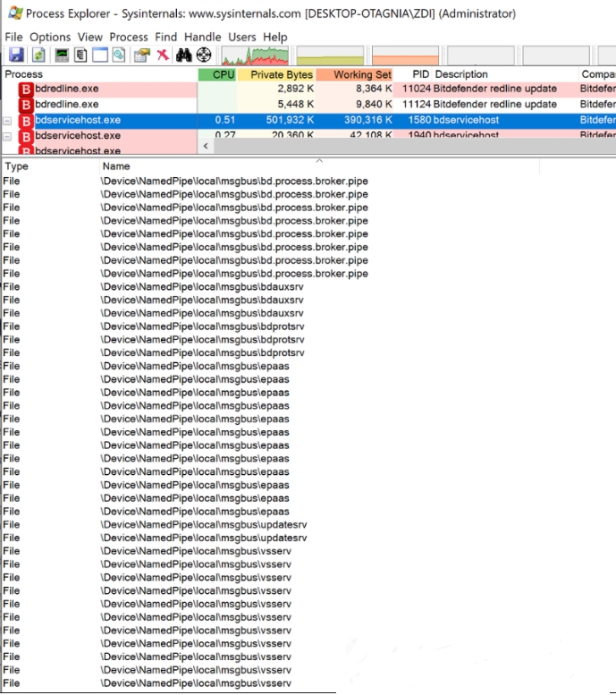
Task: Sort handles by the Name column header
Action: pyautogui.click(x=319, y=166)
